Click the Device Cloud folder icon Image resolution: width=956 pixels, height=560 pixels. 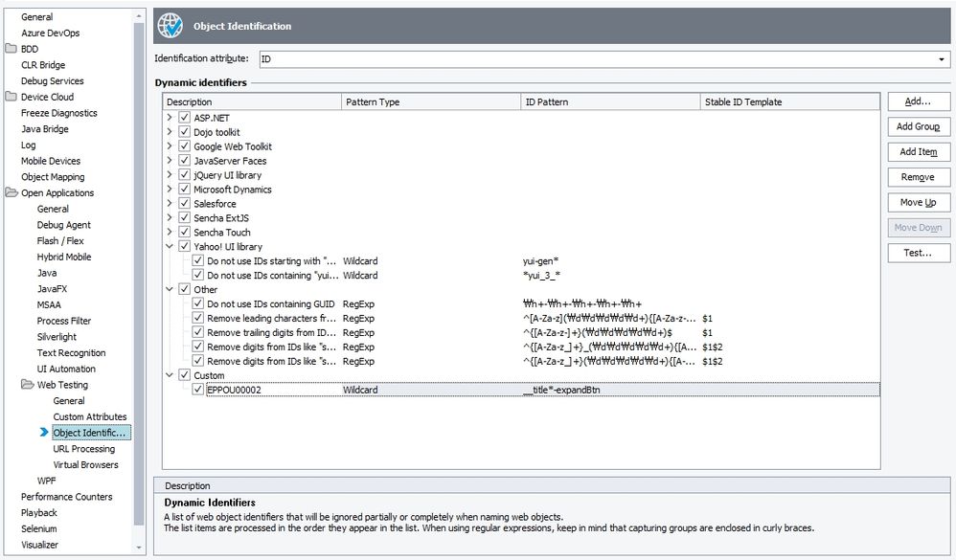11,97
